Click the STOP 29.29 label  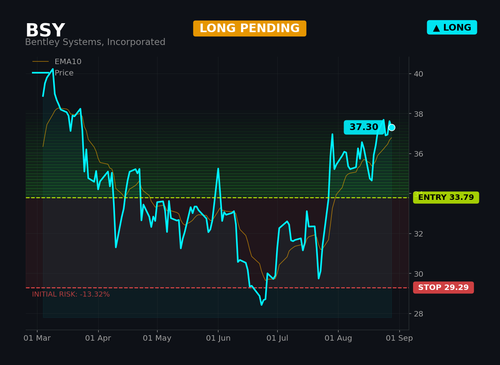coord(443,287)
